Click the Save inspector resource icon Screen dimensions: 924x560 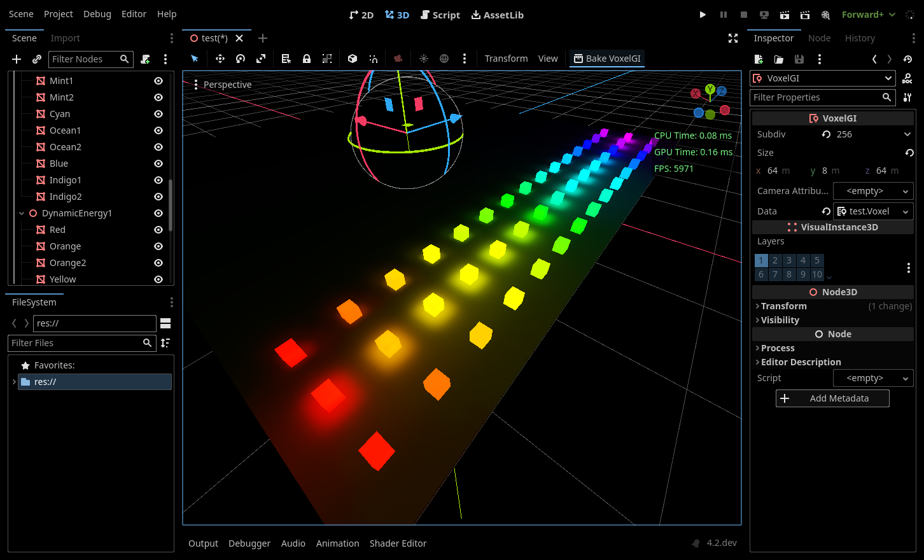[799, 59]
